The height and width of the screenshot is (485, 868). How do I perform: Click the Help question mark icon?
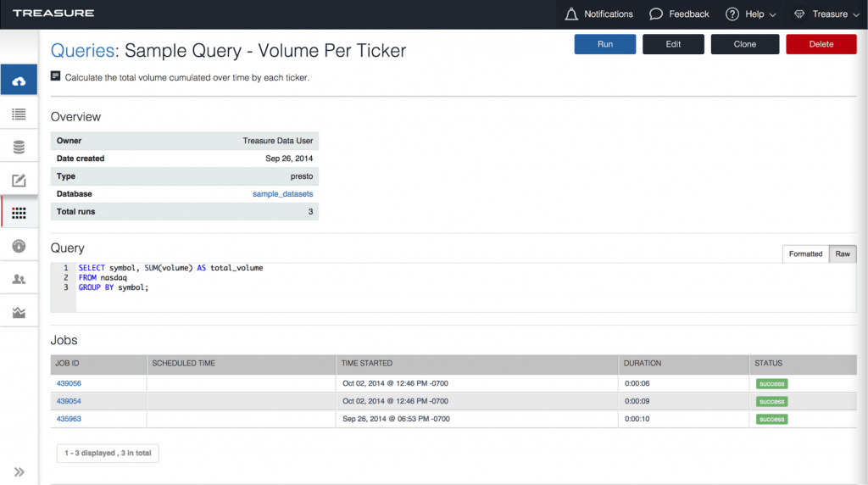click(732, 14)
